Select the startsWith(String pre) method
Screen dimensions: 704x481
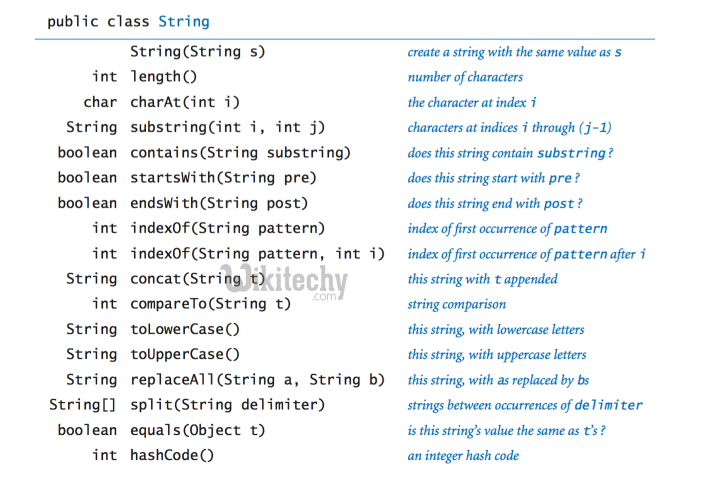223,178
